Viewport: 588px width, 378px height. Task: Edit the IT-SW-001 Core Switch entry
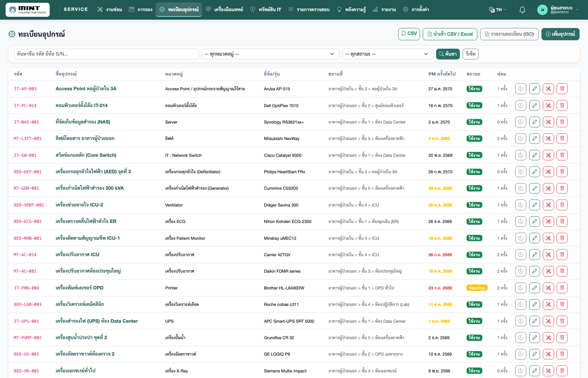click(x=534, y=155)
